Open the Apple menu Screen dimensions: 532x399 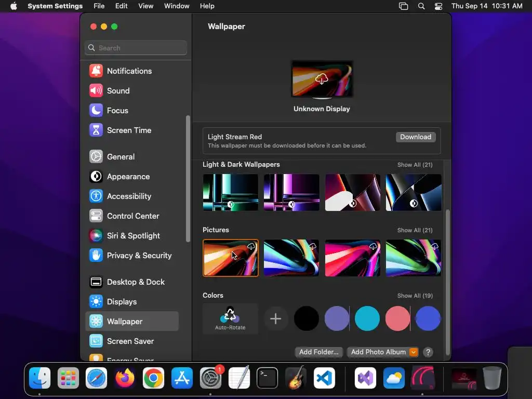click(x=14, y=6)
